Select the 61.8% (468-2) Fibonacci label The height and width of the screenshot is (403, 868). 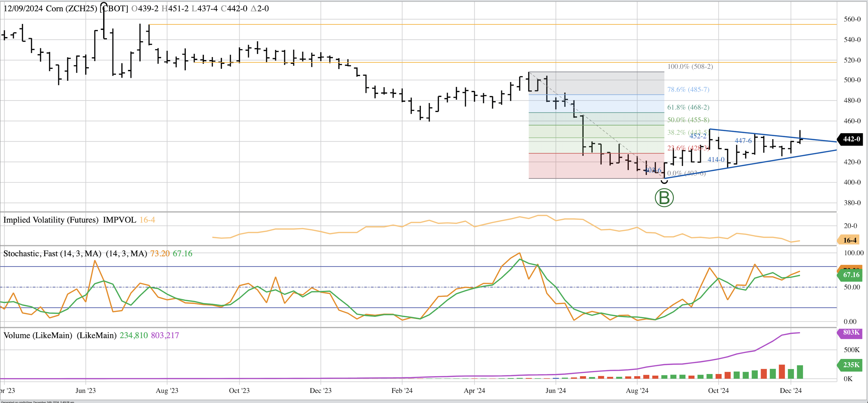688,107
